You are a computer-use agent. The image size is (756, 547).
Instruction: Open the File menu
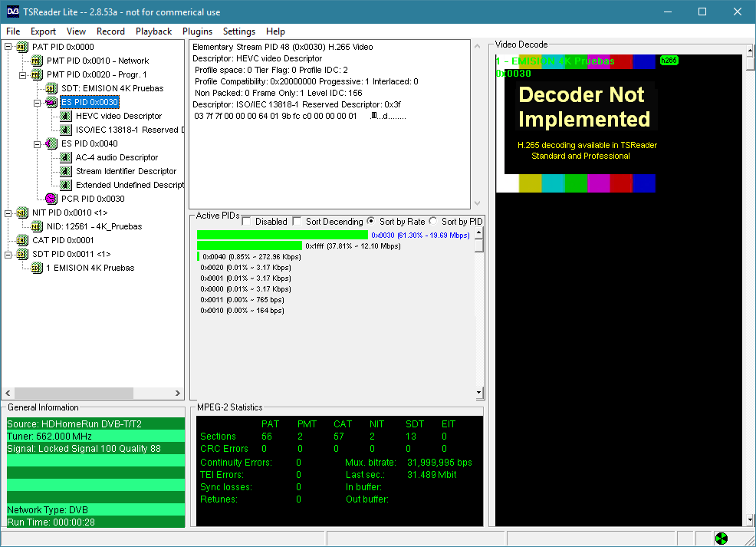click(13, 31)
